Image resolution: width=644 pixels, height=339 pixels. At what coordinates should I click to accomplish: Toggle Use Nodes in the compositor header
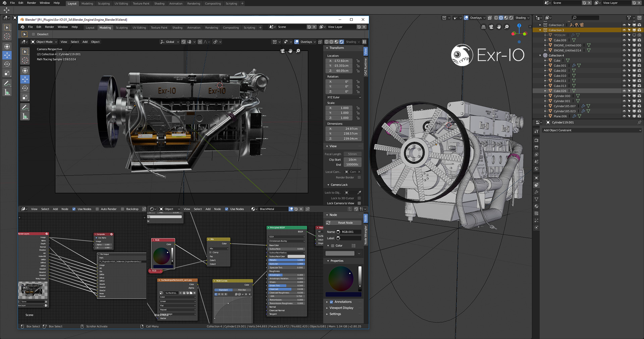pos(74,209)
